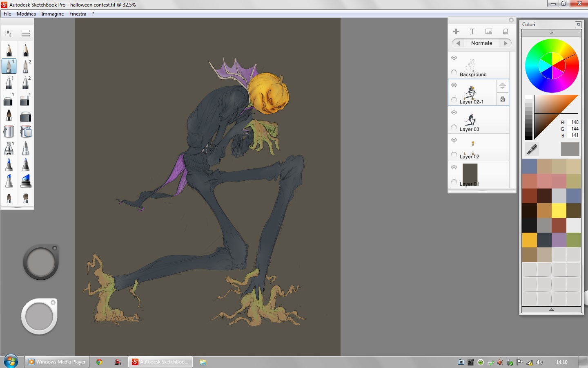This screenshot has width=588, height=368.
Task: Switch to next blend mode with right arrow
Action: coord(506,43)
